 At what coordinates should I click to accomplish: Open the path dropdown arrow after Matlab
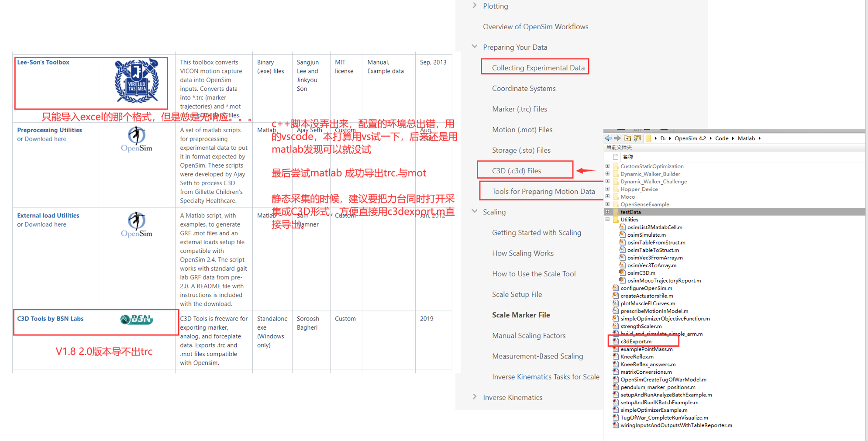760,138
